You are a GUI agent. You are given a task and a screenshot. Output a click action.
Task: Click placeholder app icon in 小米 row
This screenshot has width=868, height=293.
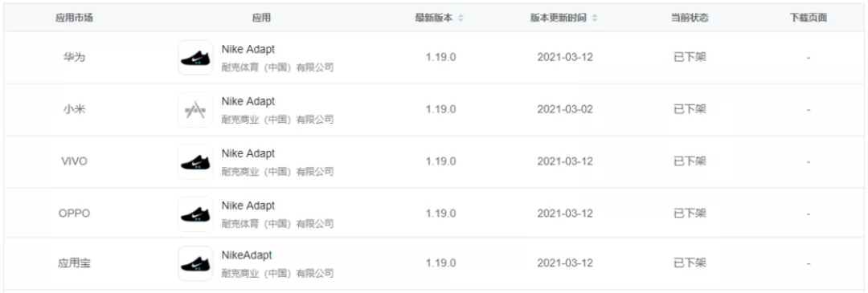pos(195,109)
